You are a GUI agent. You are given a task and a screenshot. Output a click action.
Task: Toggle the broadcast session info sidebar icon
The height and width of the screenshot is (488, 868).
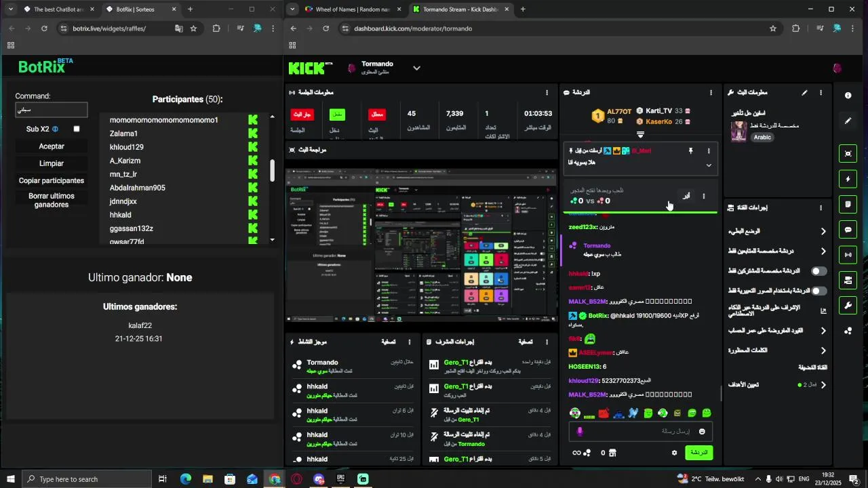(x=848, y=255)
